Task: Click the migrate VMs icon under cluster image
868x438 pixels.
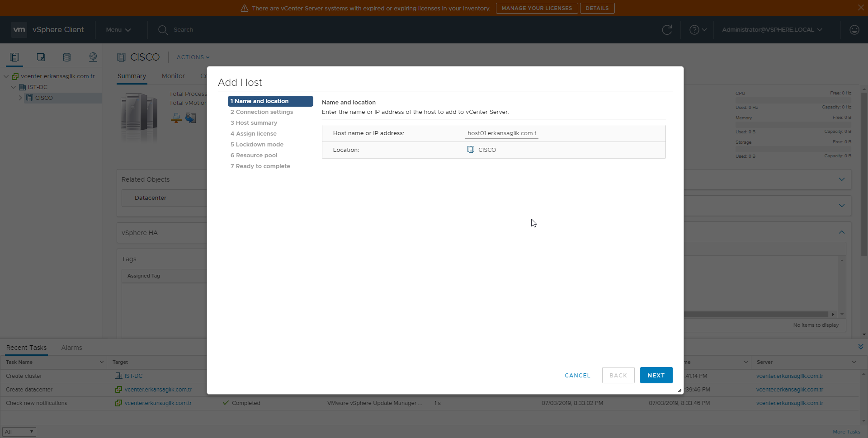Action: pyautogui.click(x=191, y=118)
